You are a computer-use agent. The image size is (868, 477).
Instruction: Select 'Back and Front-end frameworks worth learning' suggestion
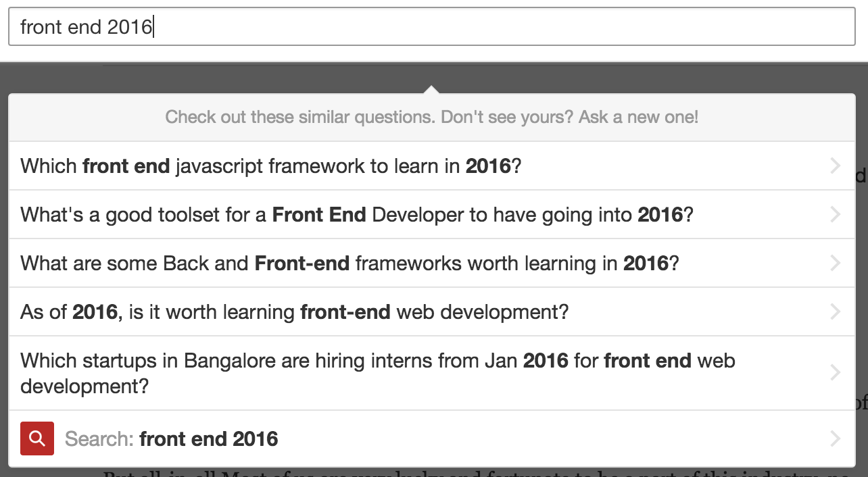tap(349, 263)
